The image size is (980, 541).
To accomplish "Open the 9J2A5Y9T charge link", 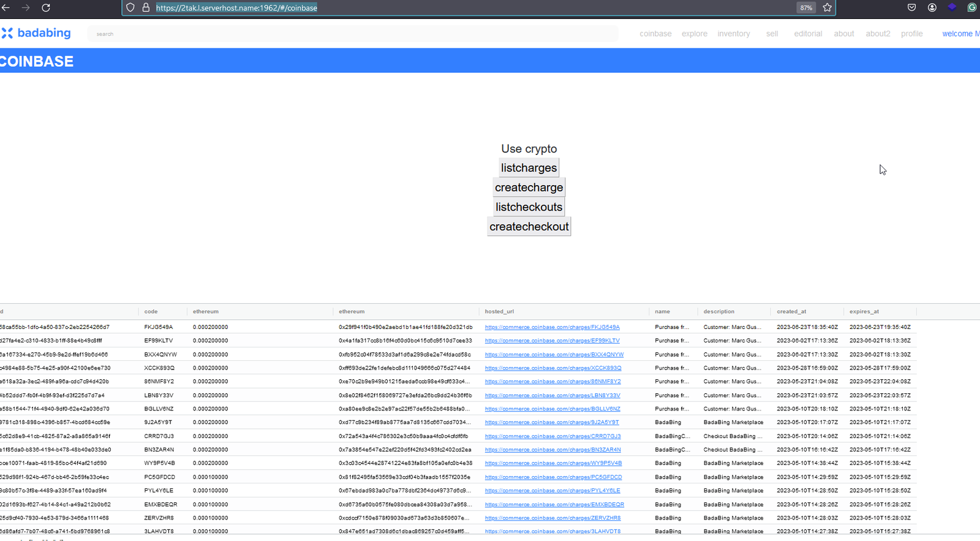I will click(552, 423).
